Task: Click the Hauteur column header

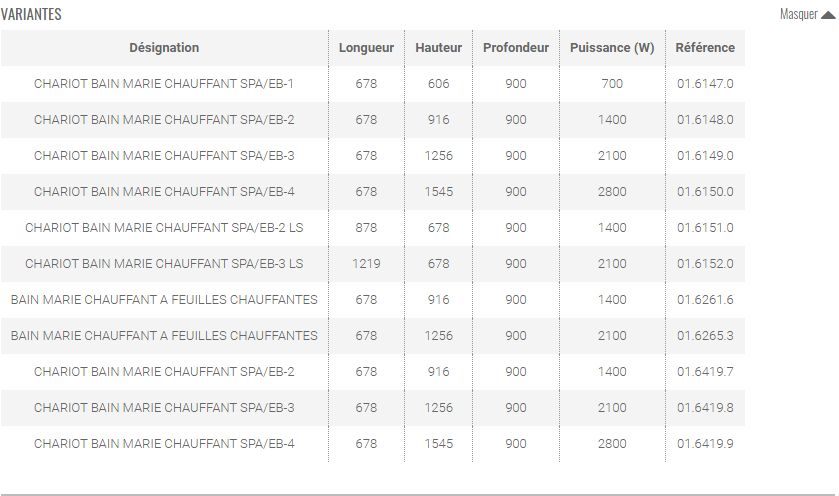Action: [438, 48]
